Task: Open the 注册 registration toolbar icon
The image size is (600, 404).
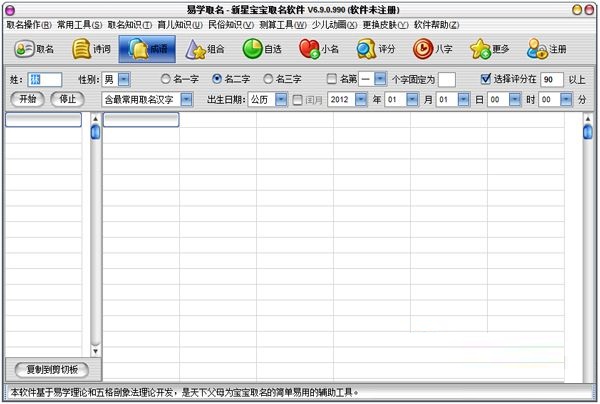Action: click(546, 49)
